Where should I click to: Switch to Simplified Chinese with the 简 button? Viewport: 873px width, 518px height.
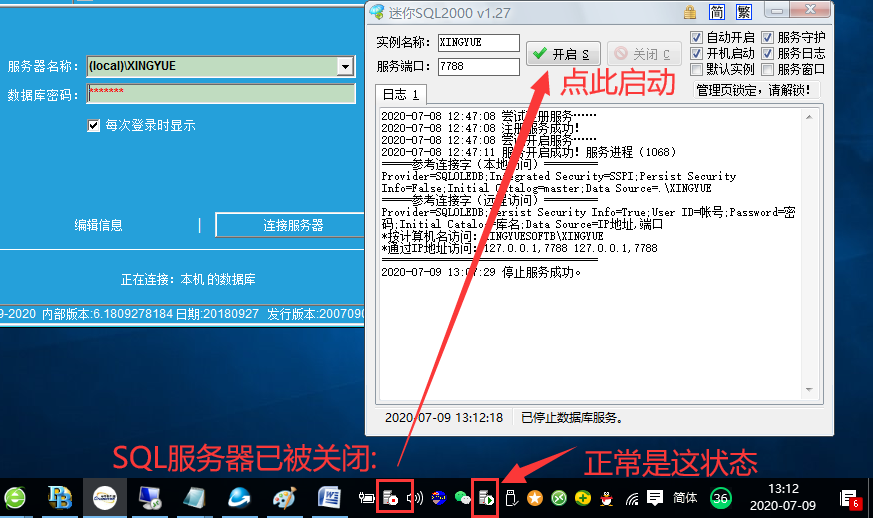pyautogui.click(x=717, y=12)
